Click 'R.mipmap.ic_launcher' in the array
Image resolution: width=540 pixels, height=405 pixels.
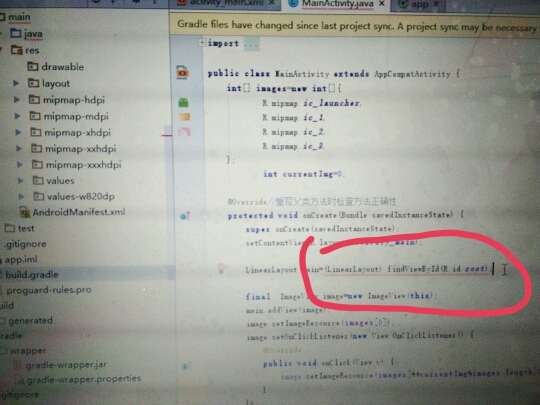pos(311,103)
